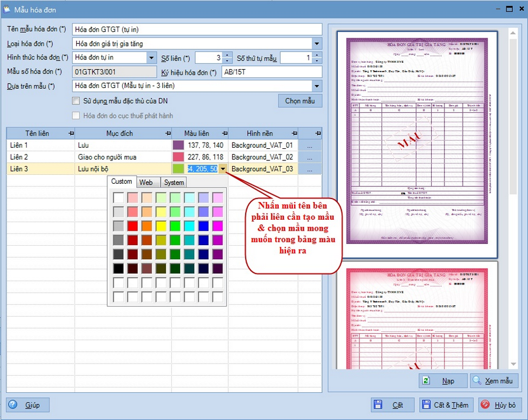Open the Hình thức hóa đơn dropdown
Image resolution: width=528 pixels, height=420 pixels.
pyautogui.click(x=152, y=58)
